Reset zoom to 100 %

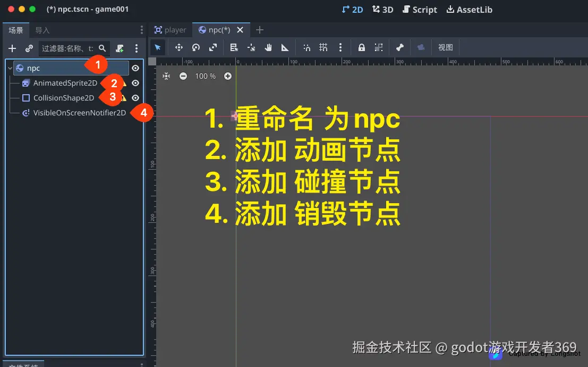tap(205, 76)
